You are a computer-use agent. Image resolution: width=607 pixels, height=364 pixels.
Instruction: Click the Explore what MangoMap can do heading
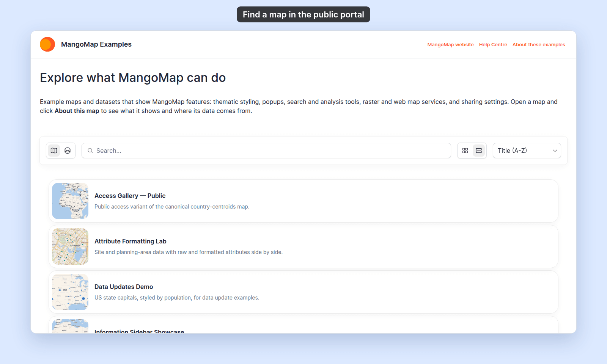click(133, 78)
